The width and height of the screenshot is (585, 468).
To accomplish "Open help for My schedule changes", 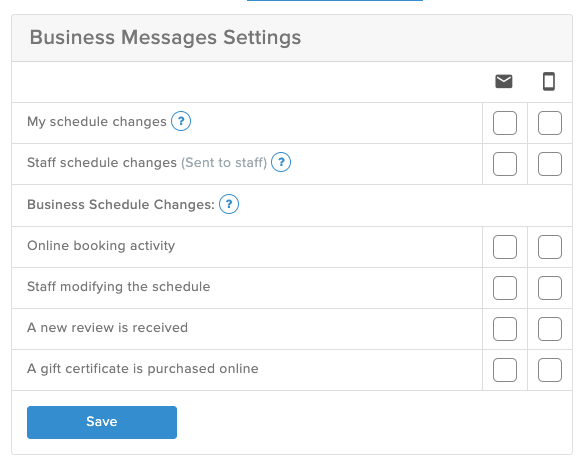I will point(181,121).
